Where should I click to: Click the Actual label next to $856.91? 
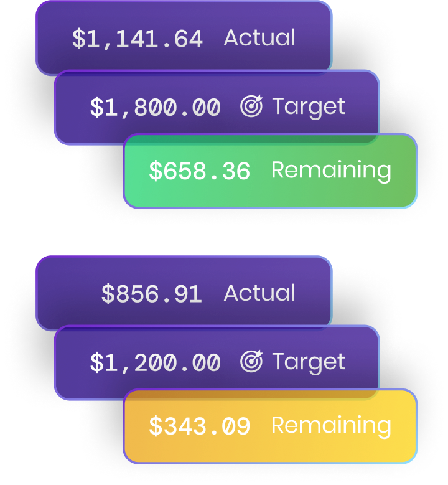tap(259, 293)
